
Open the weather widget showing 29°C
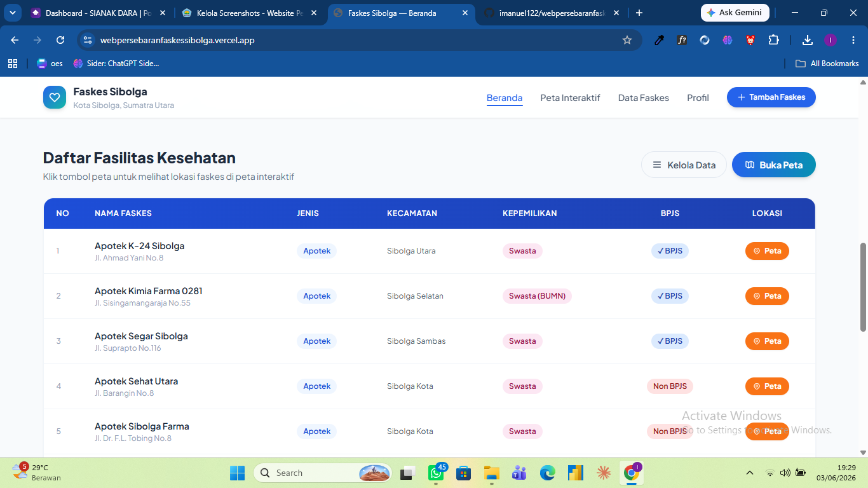click(37, 472)
